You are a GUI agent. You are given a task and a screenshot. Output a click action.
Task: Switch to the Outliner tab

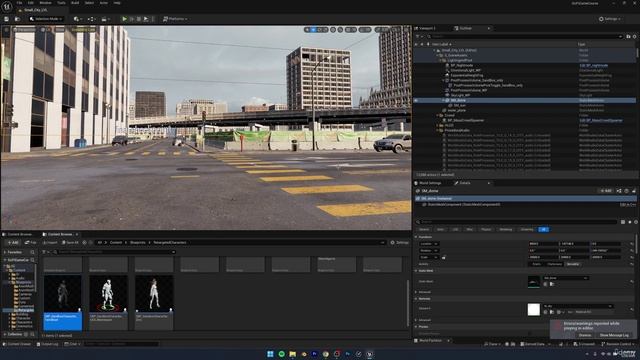pyautogui.click(x=465, y=29)
